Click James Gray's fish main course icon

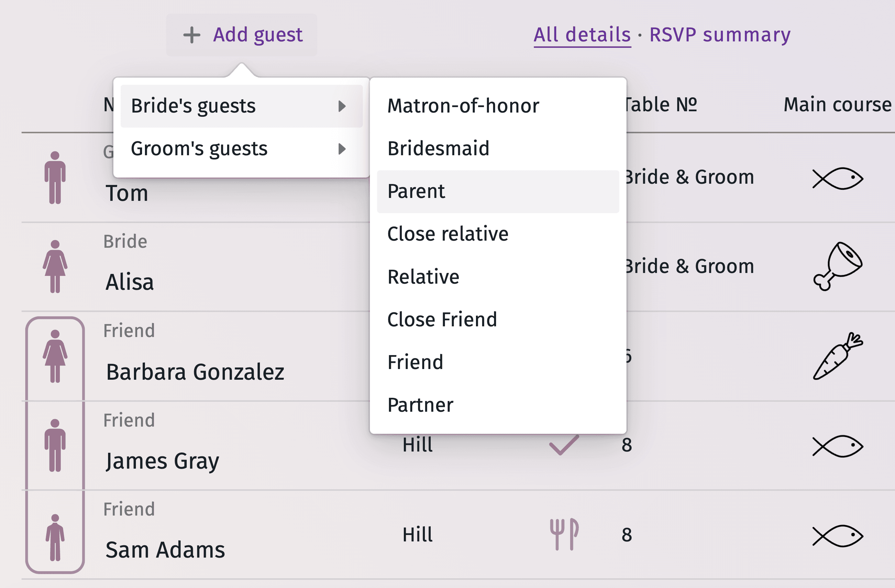[x=837, y=446]
